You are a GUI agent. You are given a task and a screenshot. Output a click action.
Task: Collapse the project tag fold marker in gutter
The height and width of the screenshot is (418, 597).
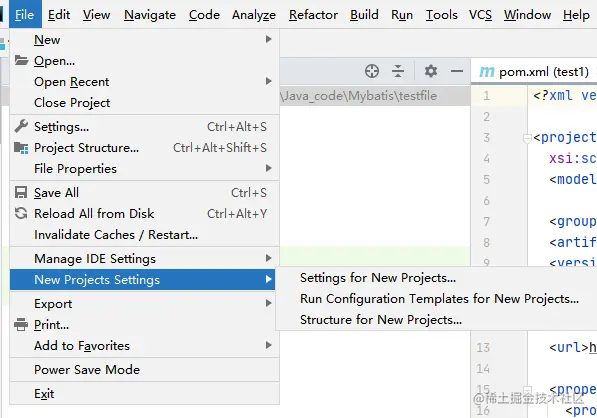tap(527, 138)
